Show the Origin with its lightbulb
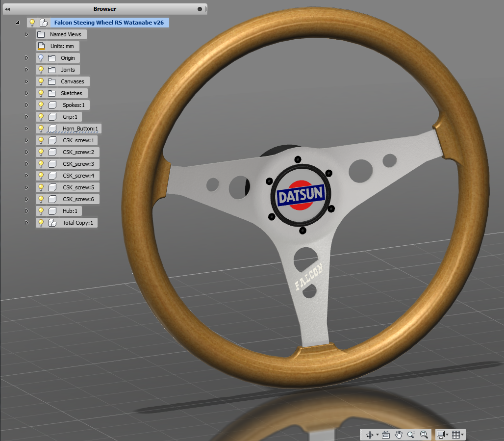The height and width of the screenshot is (441, 504). (41, 58)
